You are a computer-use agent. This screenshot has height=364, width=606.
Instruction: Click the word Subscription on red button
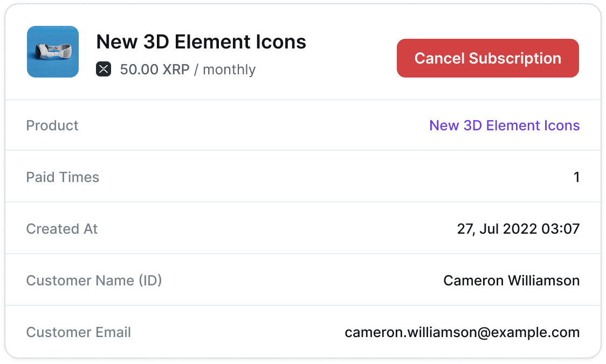pos(515,58)
